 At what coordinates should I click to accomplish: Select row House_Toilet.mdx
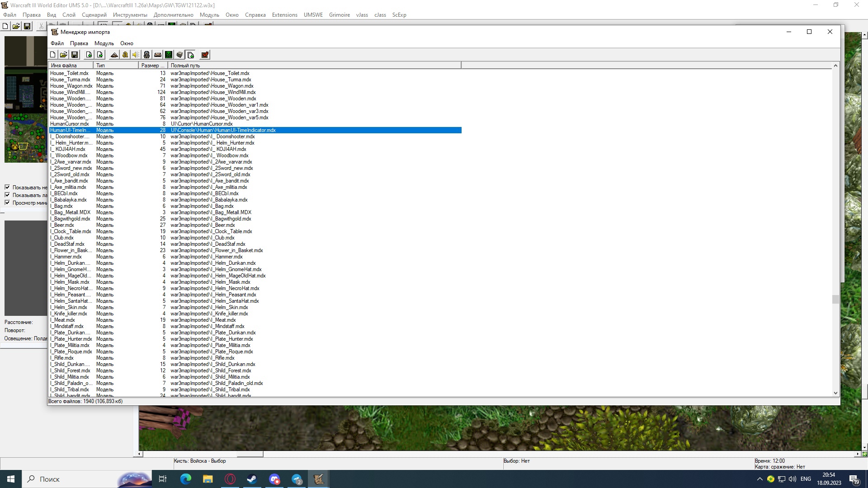[x=255, y=73]
